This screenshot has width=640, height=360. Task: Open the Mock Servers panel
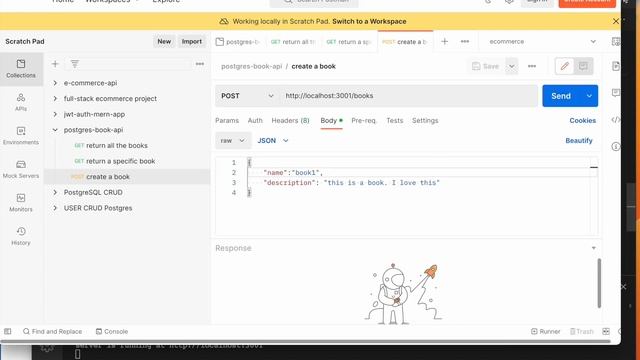(x=21, y=169)
